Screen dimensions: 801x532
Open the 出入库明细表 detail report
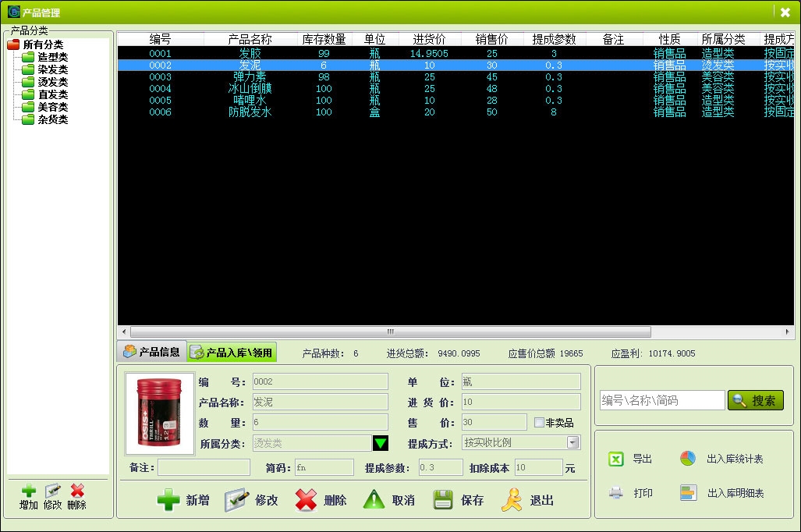pyautogui.click(x=688, y=493)
